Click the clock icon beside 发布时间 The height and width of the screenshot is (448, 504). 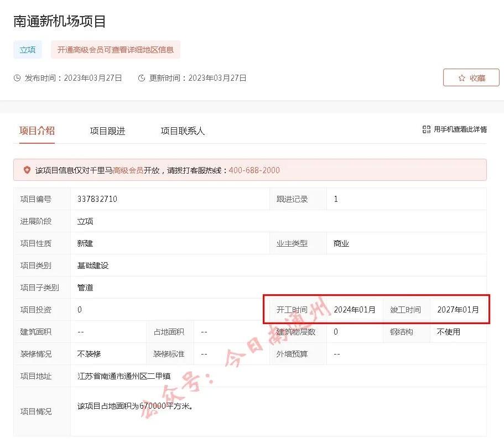coord(17,78)
